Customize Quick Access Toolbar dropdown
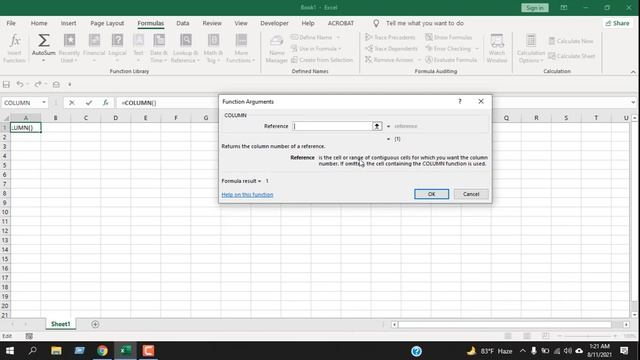This screenshot has width=640, height=360. coord(70,84)
